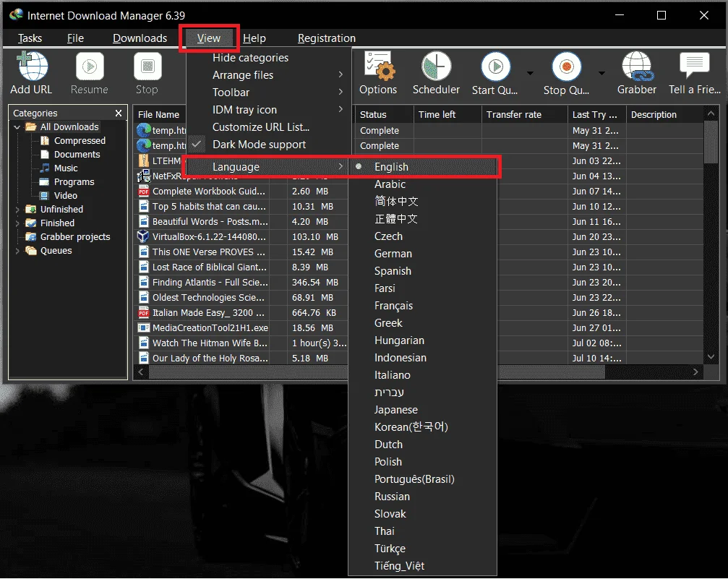Click the Tell a Friend icon

[x=695, y=65]
